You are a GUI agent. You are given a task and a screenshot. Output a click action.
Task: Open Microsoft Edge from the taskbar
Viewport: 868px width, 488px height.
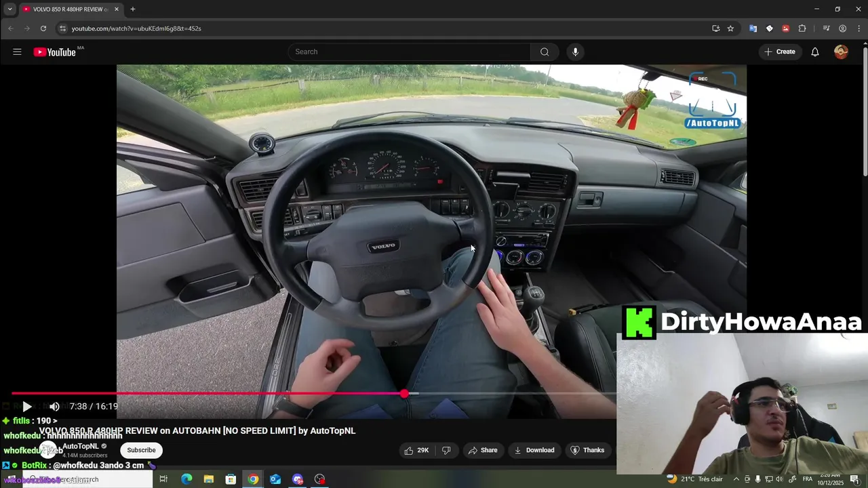click(x=186, y=479)
